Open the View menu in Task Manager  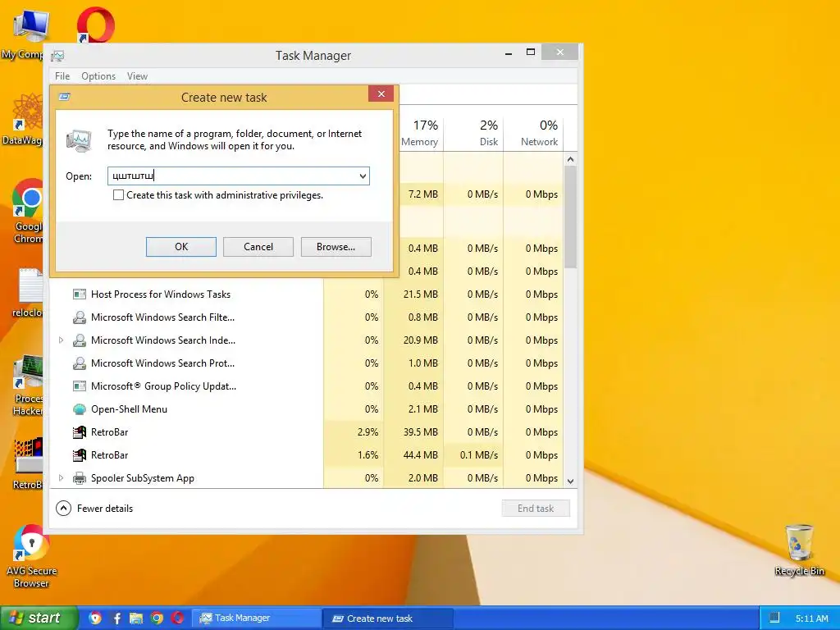click(x=137, y=76)
